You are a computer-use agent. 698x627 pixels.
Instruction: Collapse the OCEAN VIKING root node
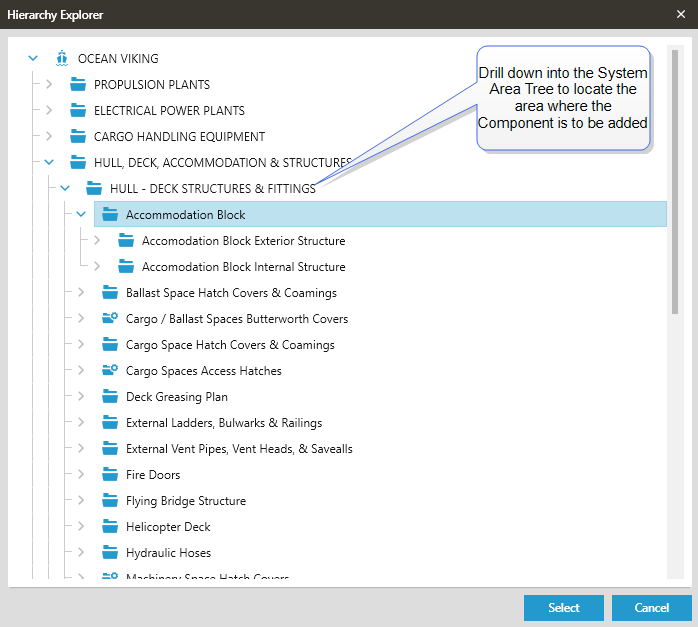pyautogui.click(x=33, y=59)
